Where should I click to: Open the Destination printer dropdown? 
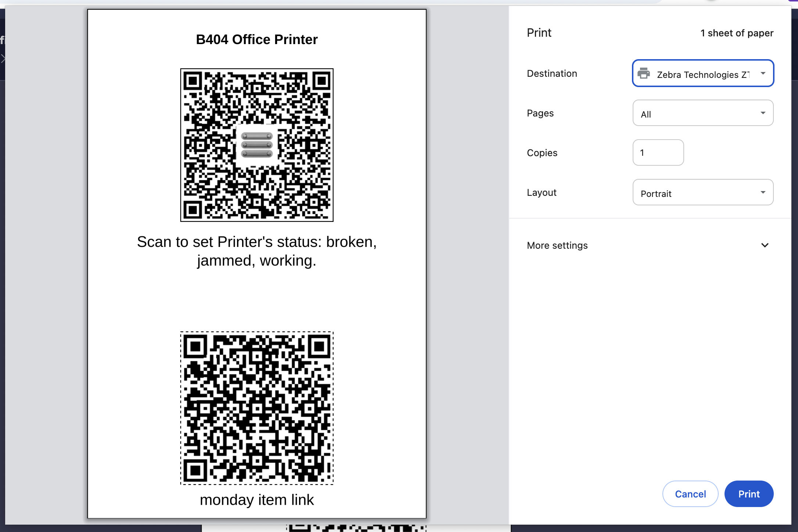click(703, 73)
